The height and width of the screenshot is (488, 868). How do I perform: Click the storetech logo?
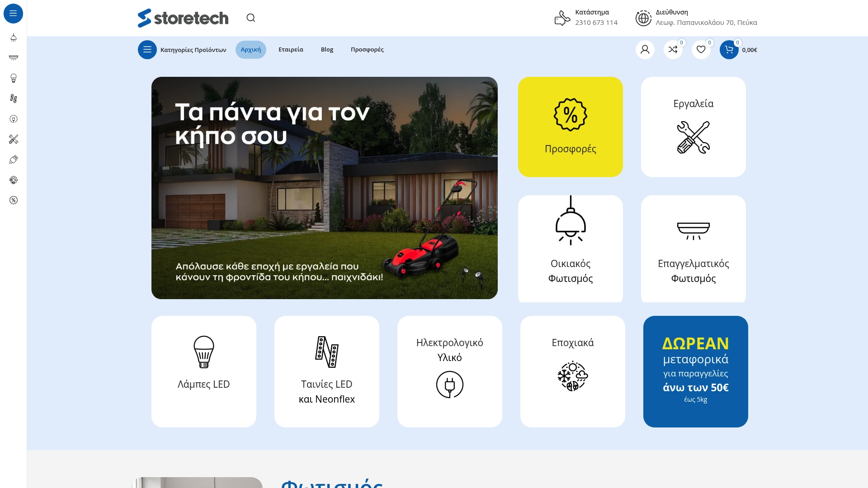pos(183,18)
